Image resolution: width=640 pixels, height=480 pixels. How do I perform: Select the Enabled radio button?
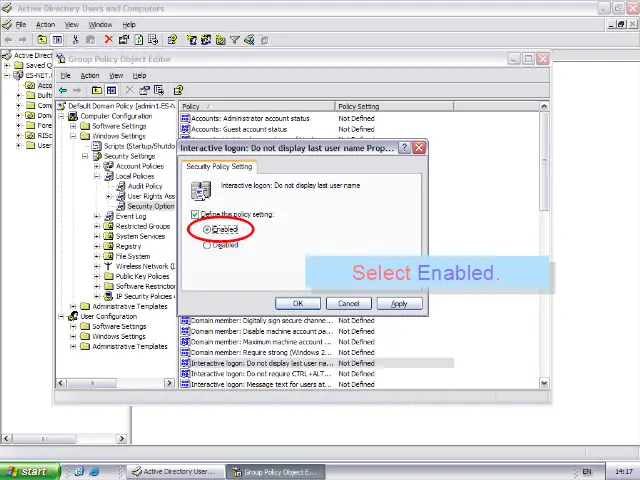pyautogui.click(x=207, y=230)
